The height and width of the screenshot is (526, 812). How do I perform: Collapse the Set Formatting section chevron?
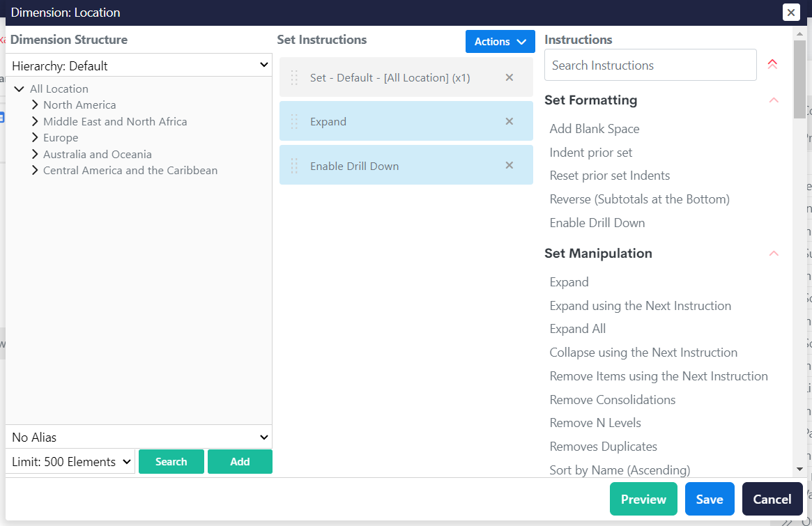[773, 100]
